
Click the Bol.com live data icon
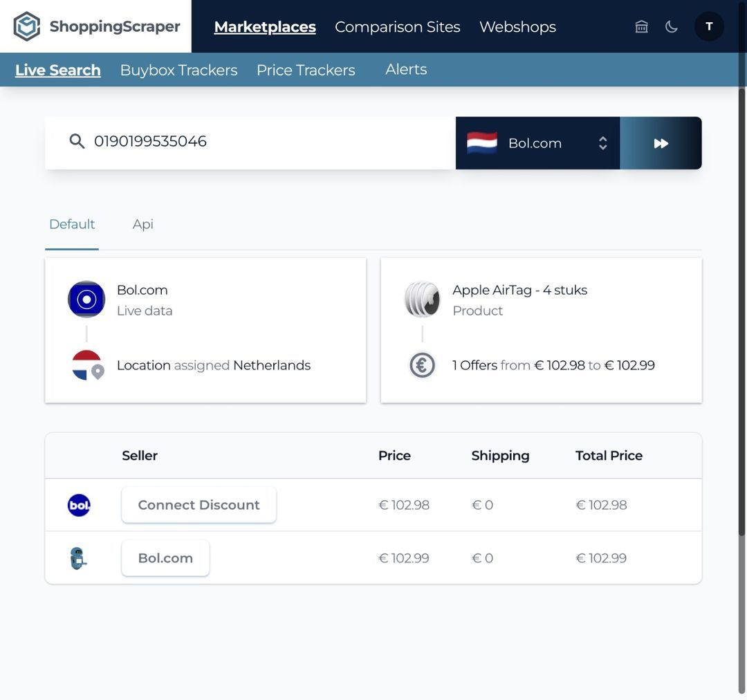click(86, 300)
